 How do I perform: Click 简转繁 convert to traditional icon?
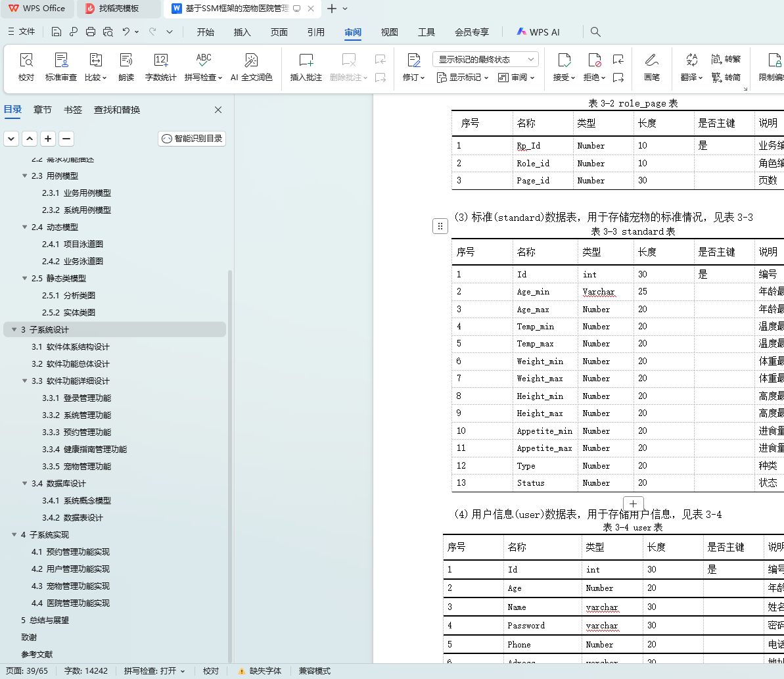[726, 59]
